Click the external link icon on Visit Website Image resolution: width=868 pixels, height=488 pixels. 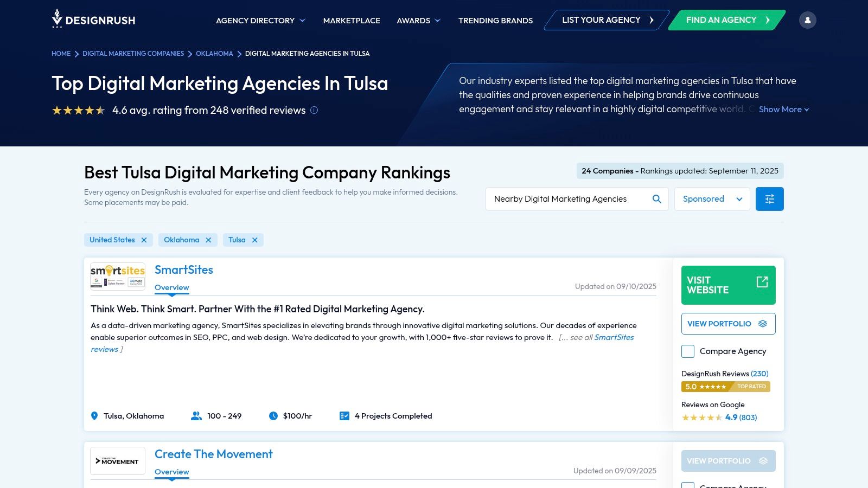tap(762, 282)
